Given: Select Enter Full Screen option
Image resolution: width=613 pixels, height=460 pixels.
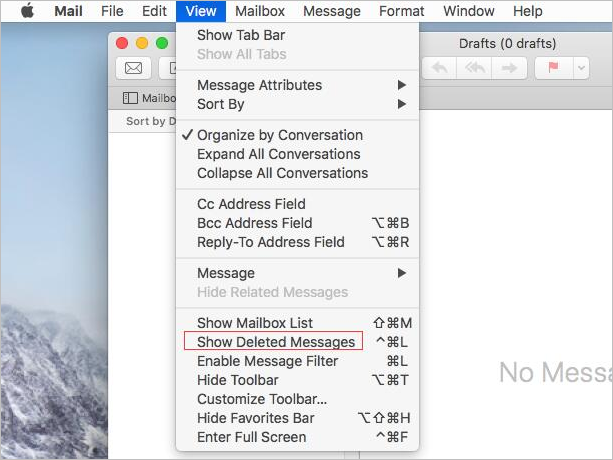Looking at the screenshot, I should click(x=251, y=437).
